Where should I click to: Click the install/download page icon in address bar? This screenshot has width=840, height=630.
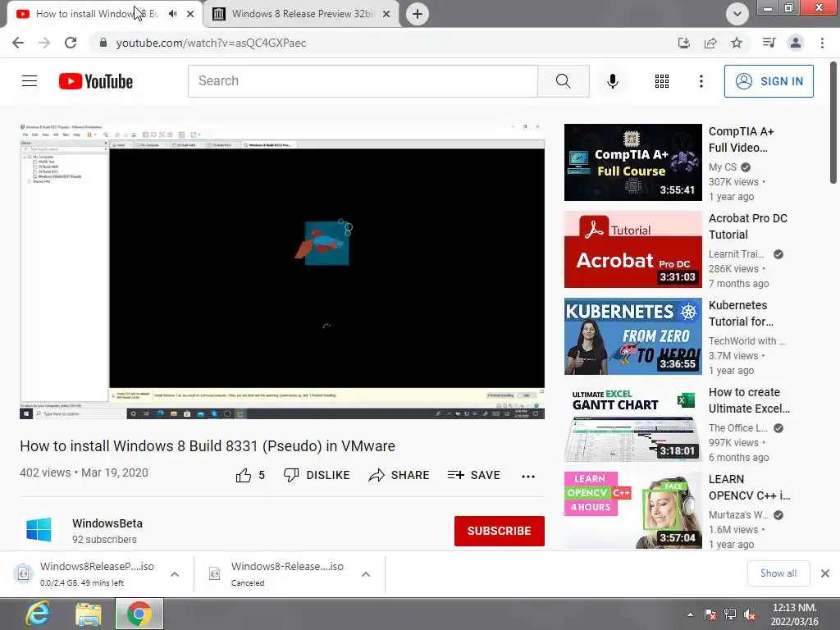683,43
